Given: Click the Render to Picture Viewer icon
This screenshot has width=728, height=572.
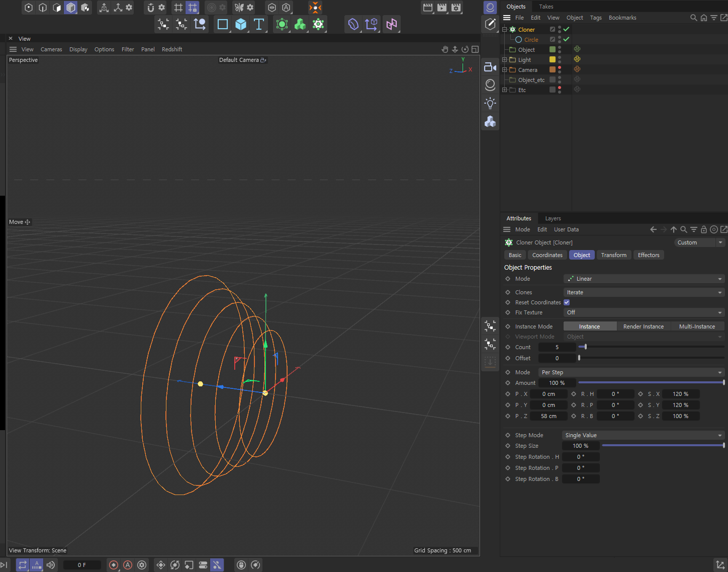Looking at the screenshot, I should (x=442, y=8).
